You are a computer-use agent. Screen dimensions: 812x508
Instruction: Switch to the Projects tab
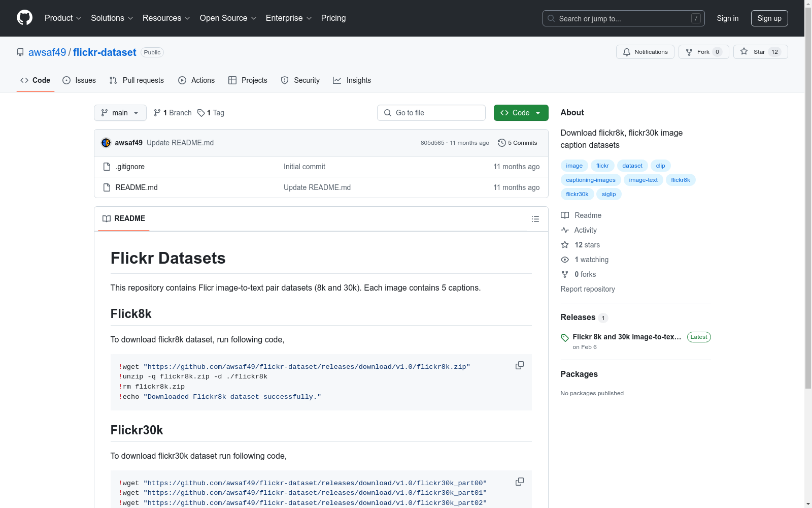point(248,80)
